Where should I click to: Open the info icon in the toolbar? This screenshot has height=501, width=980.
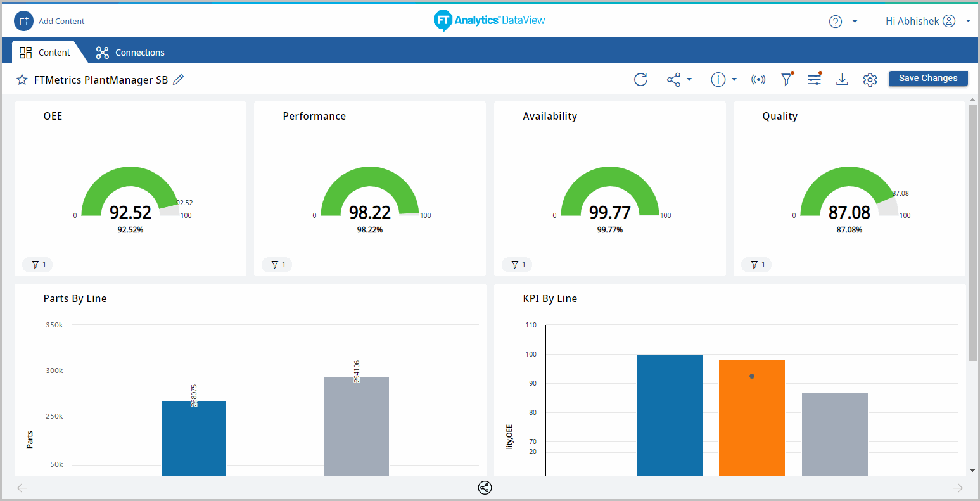coord(718,79)
